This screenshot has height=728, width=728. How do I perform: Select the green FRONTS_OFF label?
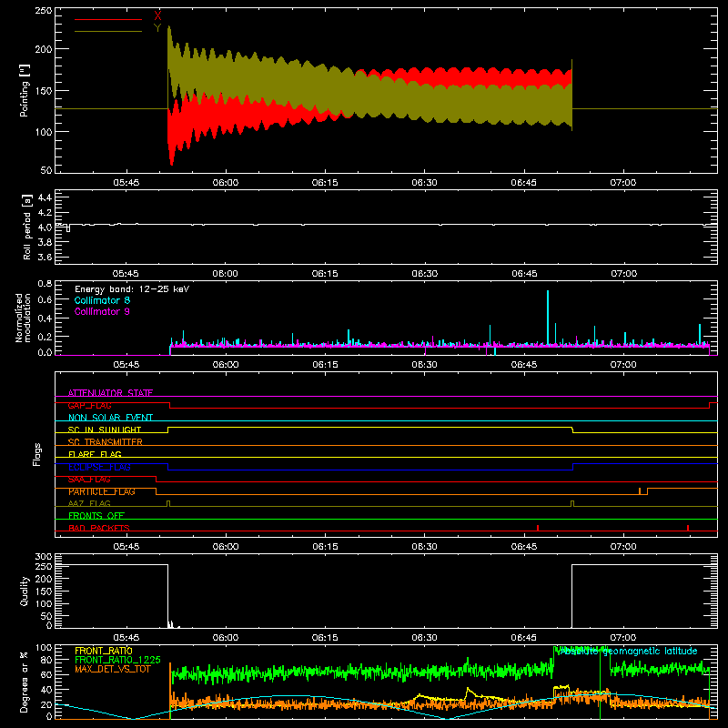pyautogui.click(x=96, y=516)
